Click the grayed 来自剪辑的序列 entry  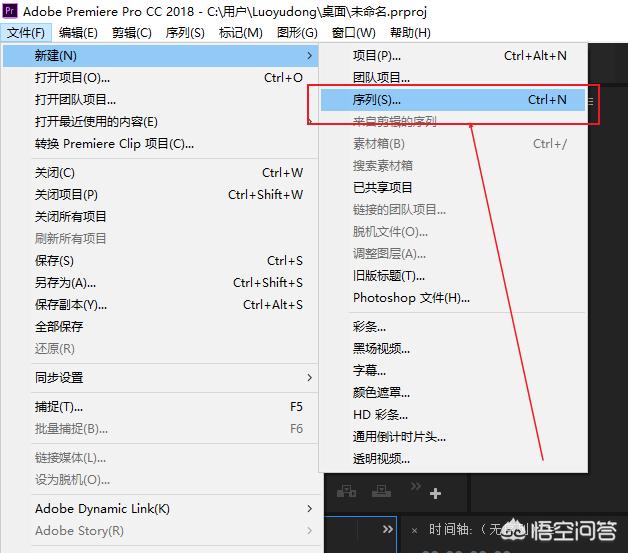(453, 121)
